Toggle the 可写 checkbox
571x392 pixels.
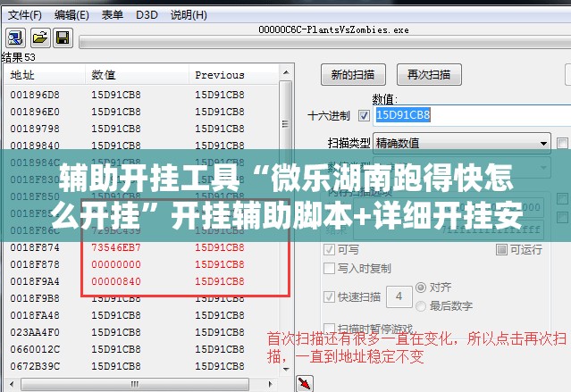[x=329, y=250]
